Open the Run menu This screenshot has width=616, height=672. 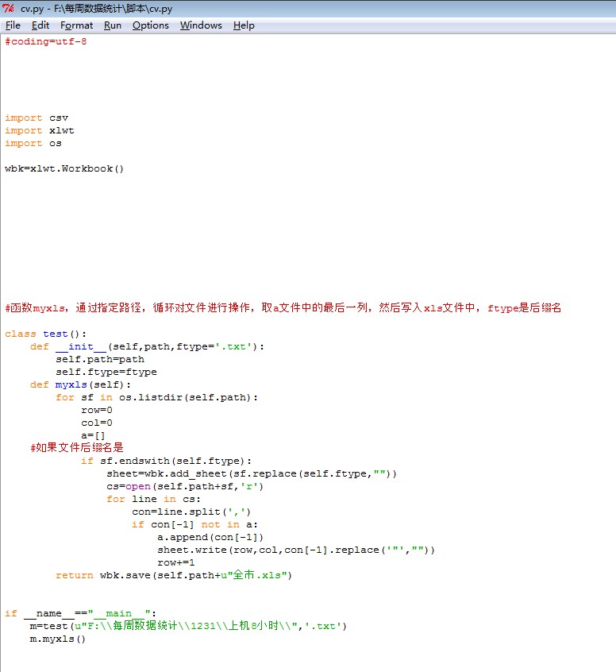click(x=113, y=25)
